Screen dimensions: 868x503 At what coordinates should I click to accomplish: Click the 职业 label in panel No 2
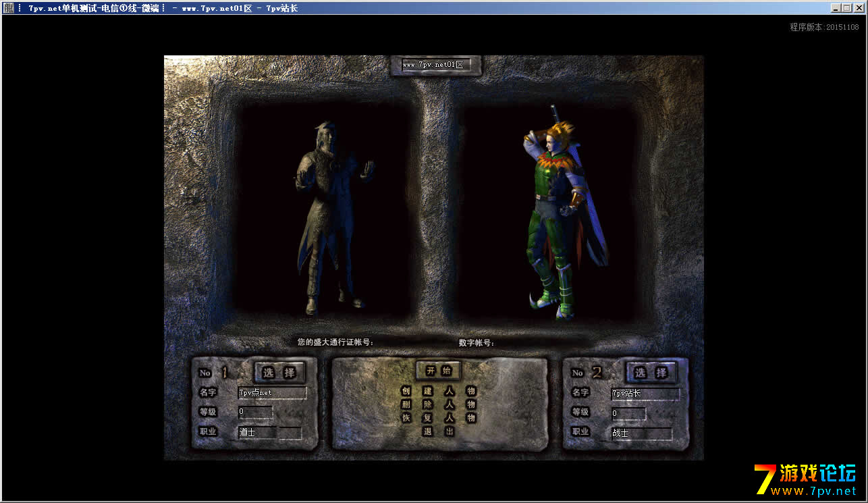(580, 432)
